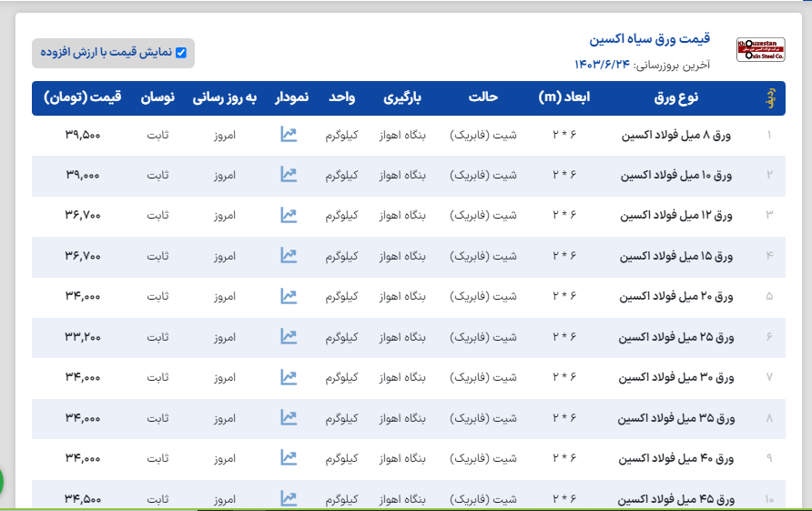
Task: Toggle نمایش قیمت با ارزش افزوده checkbox
Action: (x=181, y=53)
